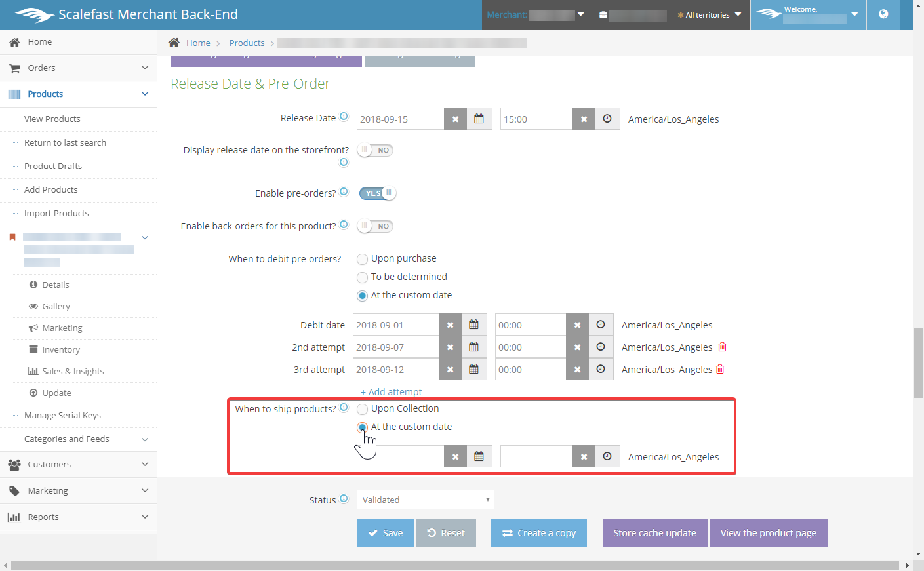Open calendar for the 3rd attempt date
The image size is (924, 571).
473,369
